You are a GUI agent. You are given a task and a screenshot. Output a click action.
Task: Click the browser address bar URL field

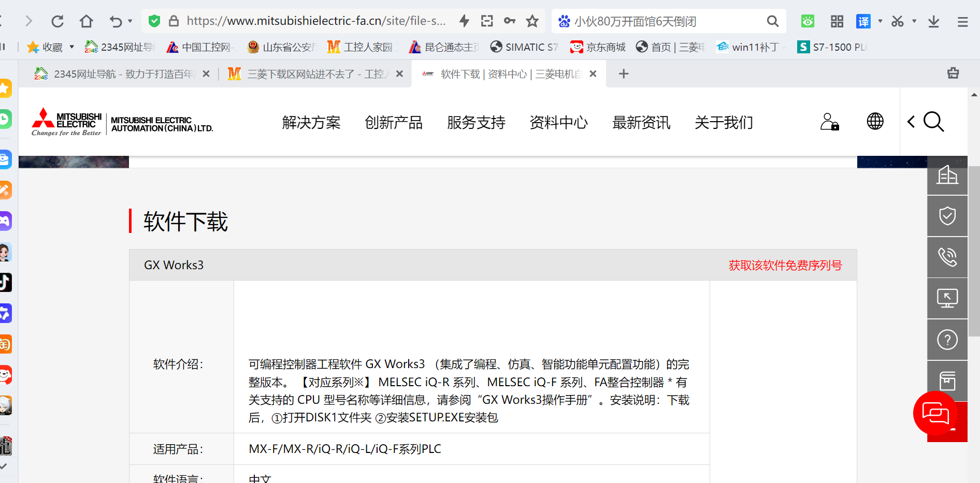click(x=316, y=21)
